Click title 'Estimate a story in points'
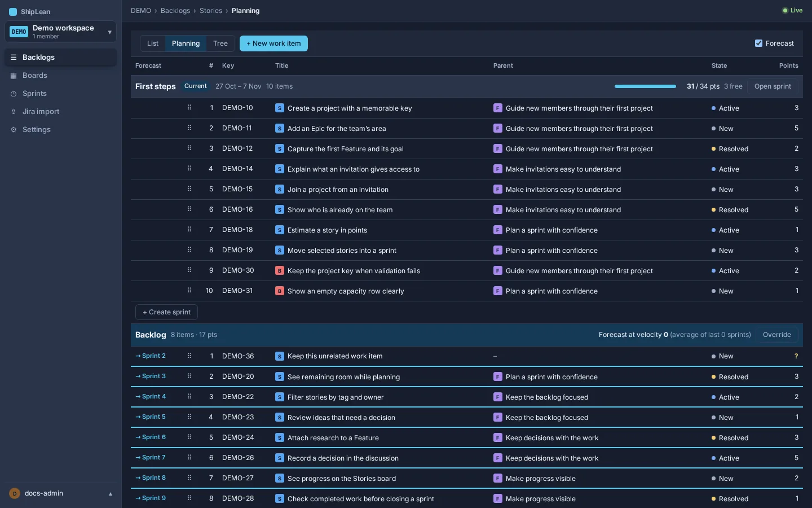This screenshot has height=508, width=812. pyautogui.click(x=327, y=230)
